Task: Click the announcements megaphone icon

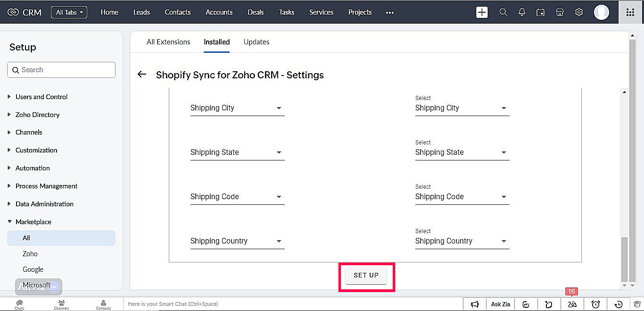Action: tap(475, 304)
